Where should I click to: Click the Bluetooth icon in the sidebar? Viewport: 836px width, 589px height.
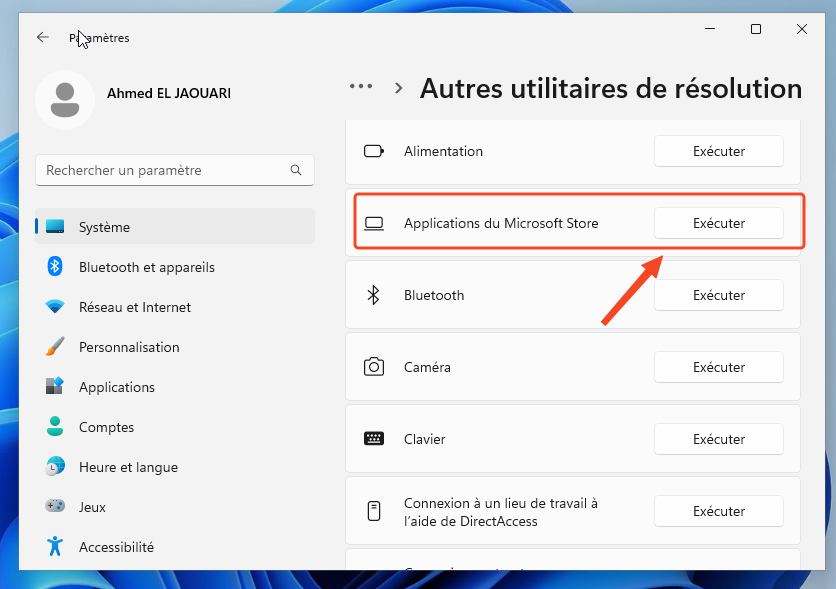tap(55, 267)
